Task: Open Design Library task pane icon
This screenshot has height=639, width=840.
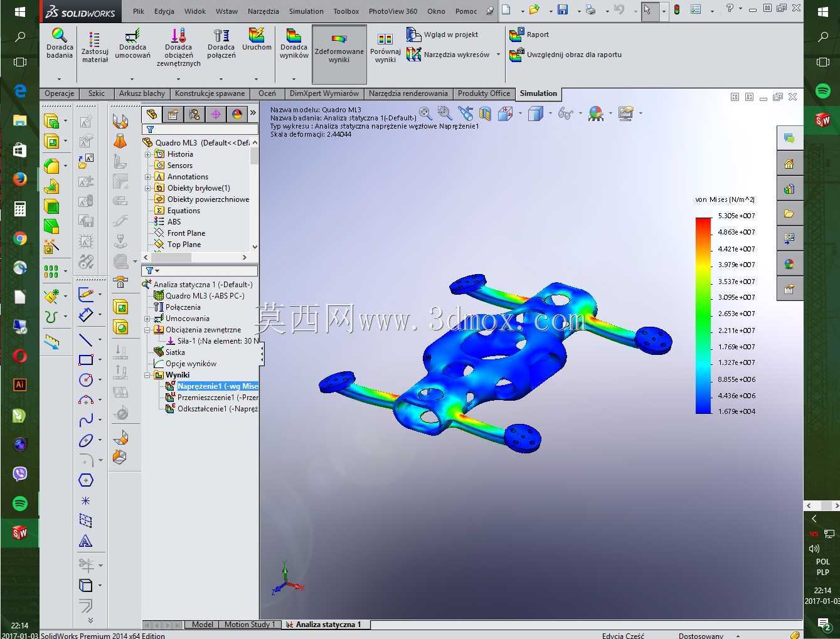Action: (x=789, y=189)
